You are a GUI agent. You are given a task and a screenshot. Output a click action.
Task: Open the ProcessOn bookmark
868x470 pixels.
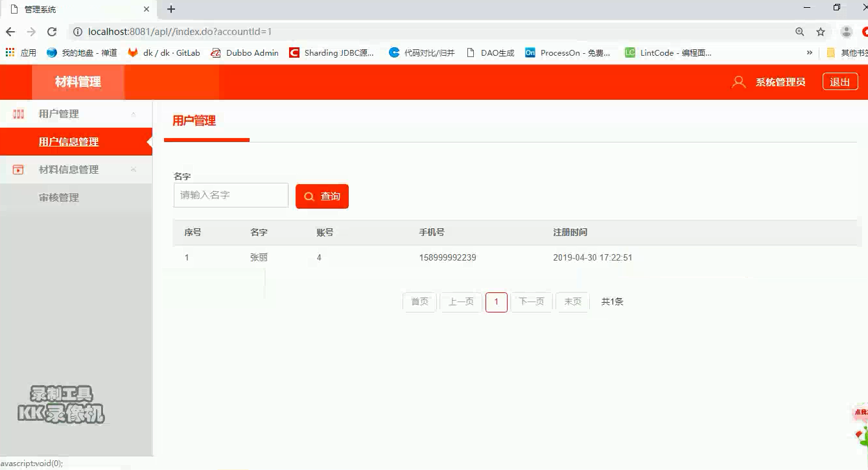(568, 53)
